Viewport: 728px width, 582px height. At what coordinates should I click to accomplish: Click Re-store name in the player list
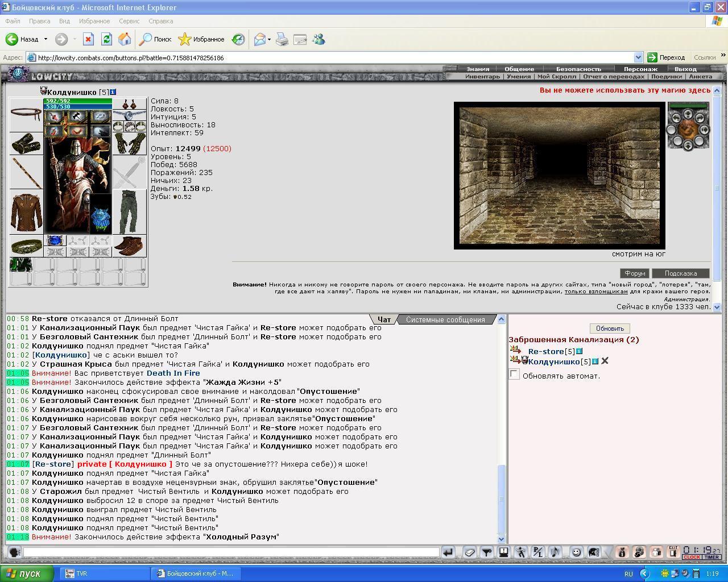click(545, 352)
